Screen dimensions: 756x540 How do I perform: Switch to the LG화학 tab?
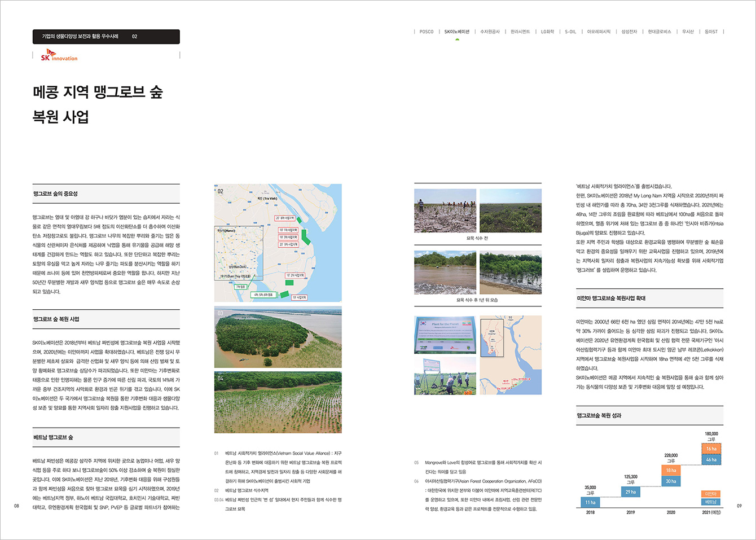coord(547,32)
